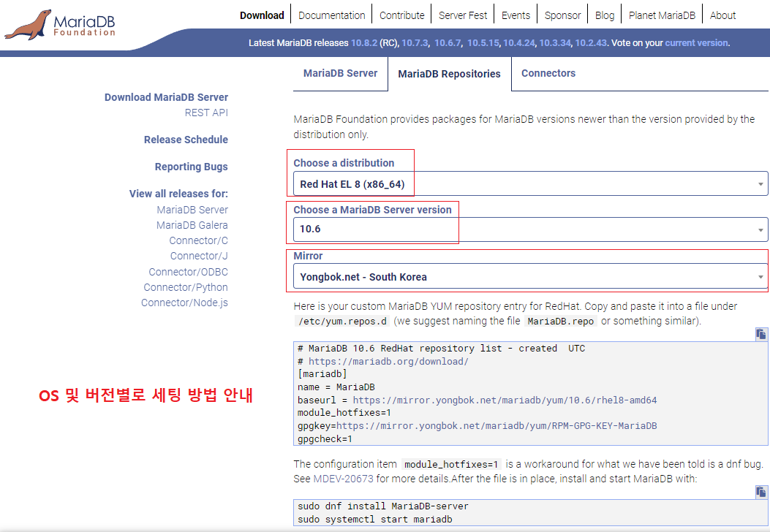
Task: Switch to the MariaDB Server tab
Action: point(340,73)
